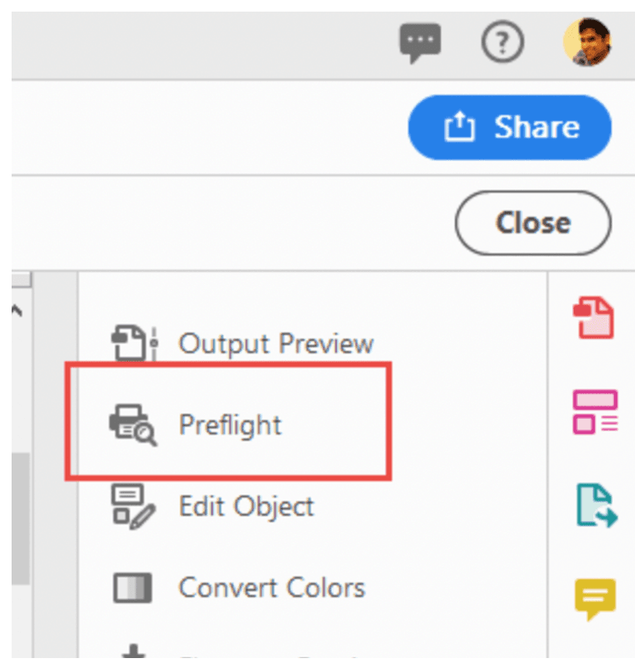
Task: Open the red Create PDF sidebar icon
Action: point(594,317)
